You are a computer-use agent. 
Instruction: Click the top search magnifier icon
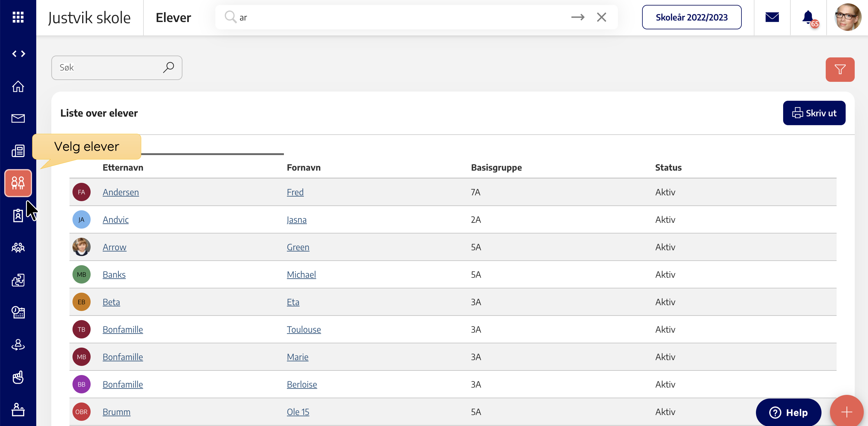(x=230, y=17)
